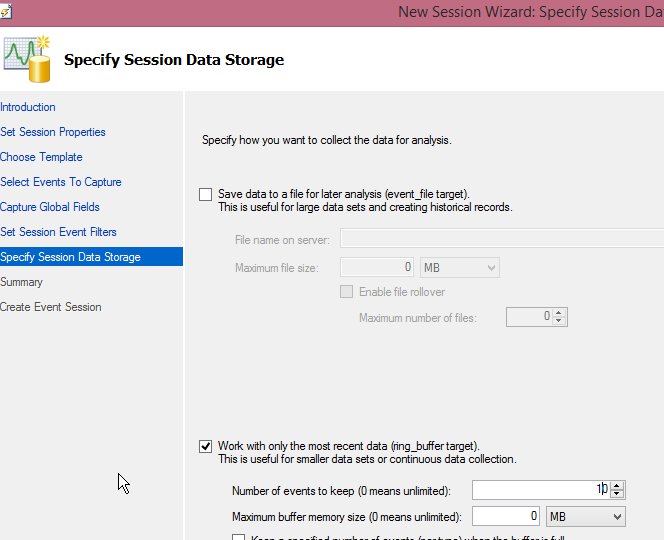
Task: Navigate to the Choose Template step
Action: 41,157
